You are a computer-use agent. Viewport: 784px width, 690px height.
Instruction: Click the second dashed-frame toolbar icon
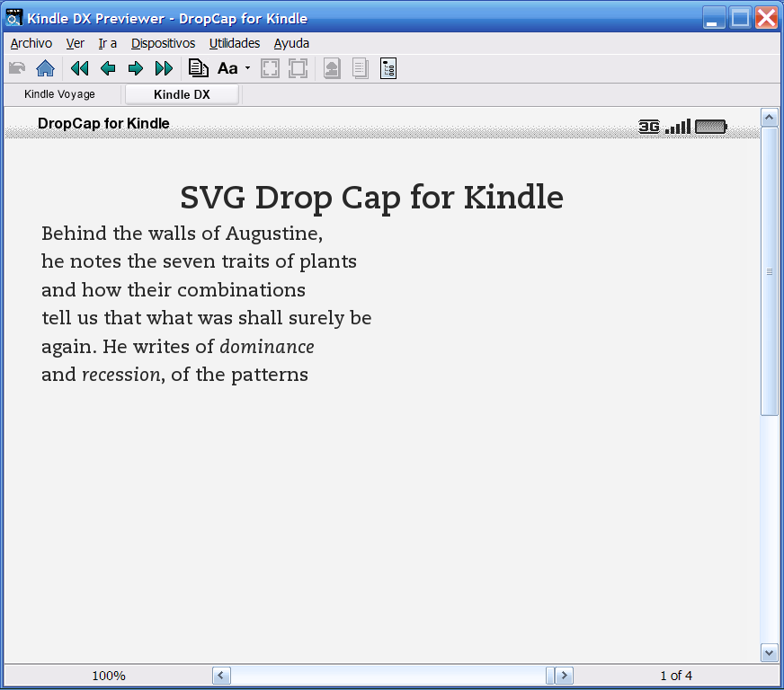click(x=298, y=68)
